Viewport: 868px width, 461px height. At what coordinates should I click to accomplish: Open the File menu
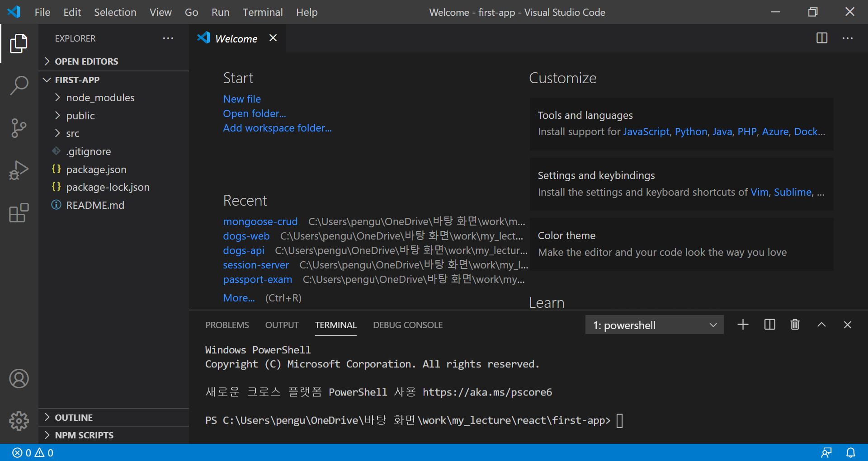[42, 12]
